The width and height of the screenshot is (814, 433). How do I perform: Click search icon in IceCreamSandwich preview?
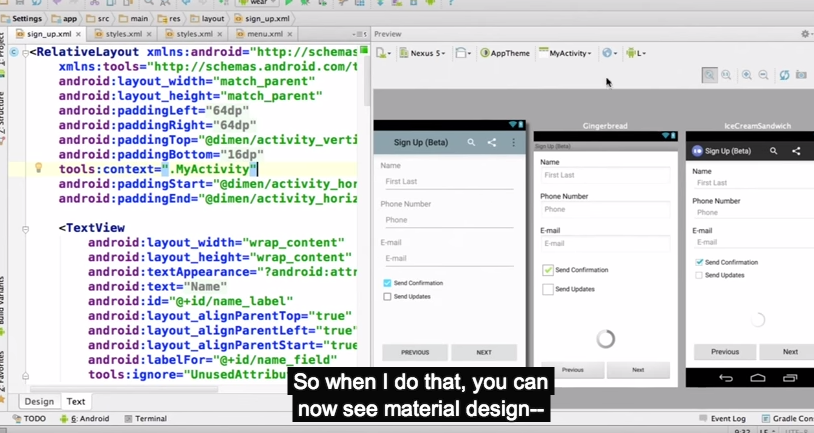(x=774, y=151)
